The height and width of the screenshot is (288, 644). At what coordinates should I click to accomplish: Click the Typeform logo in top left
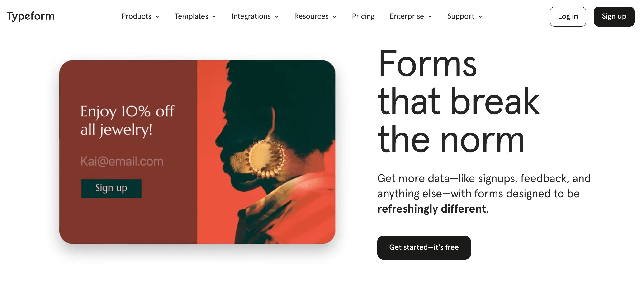(x=31, y=16)
